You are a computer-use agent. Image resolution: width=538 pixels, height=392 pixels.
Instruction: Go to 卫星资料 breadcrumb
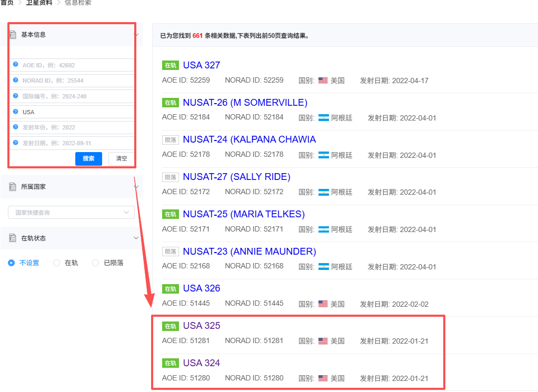pyautogui.click(x=39, y=3)
